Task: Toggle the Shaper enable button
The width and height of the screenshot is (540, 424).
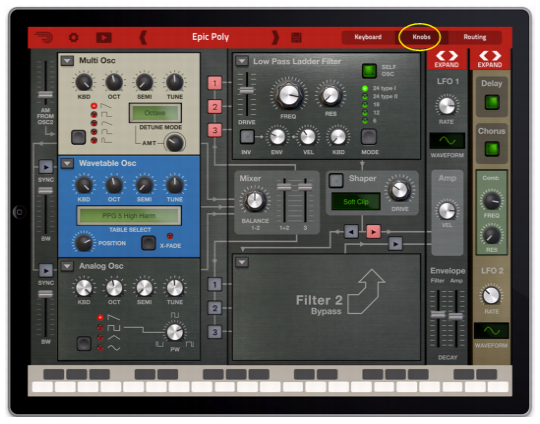Action: click(336, 180)
